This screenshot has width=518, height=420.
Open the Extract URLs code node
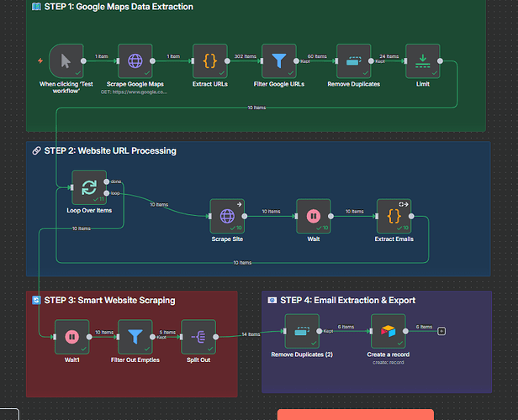[210, 61]
